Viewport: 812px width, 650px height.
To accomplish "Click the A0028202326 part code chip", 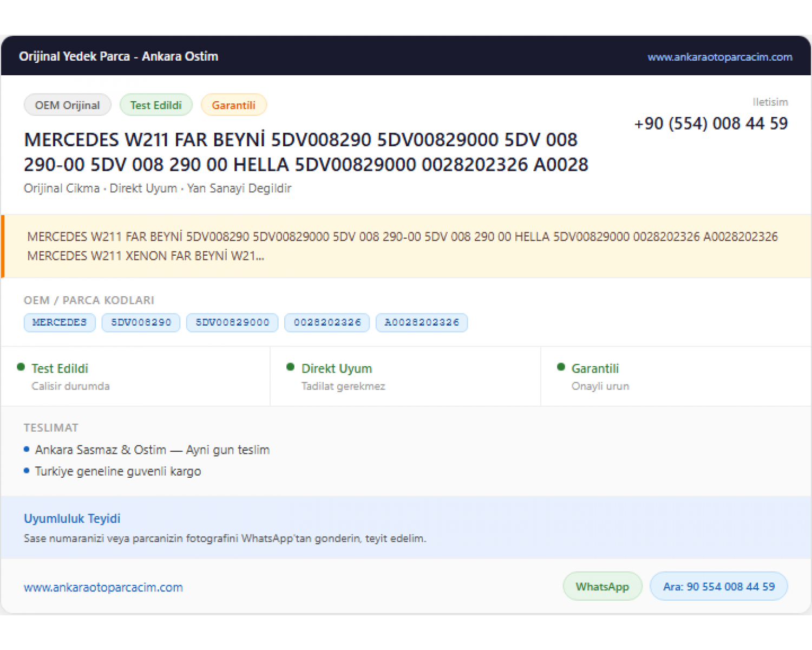I will pyautogui.click(x=422, y=322).
